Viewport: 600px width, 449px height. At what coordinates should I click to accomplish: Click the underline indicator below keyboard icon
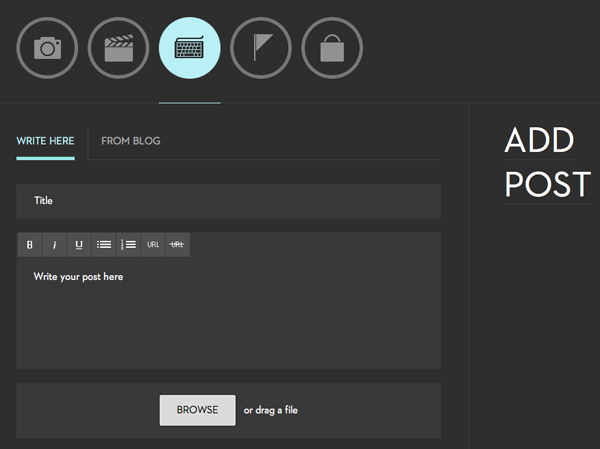(190, 102)
